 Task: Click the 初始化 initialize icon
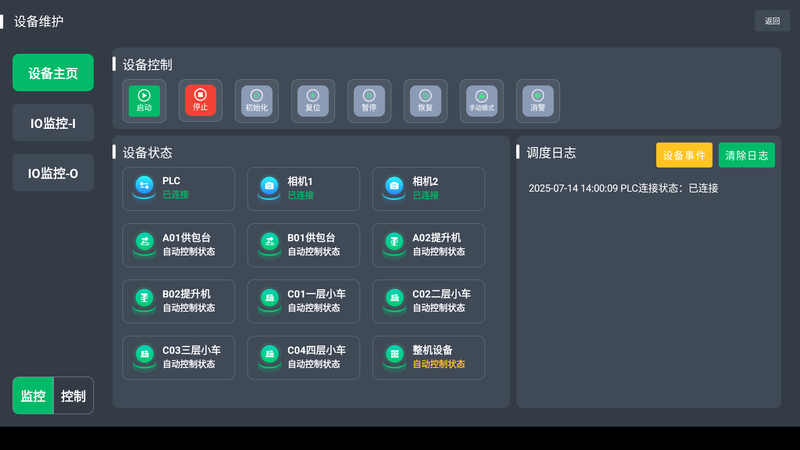[257, 101]
